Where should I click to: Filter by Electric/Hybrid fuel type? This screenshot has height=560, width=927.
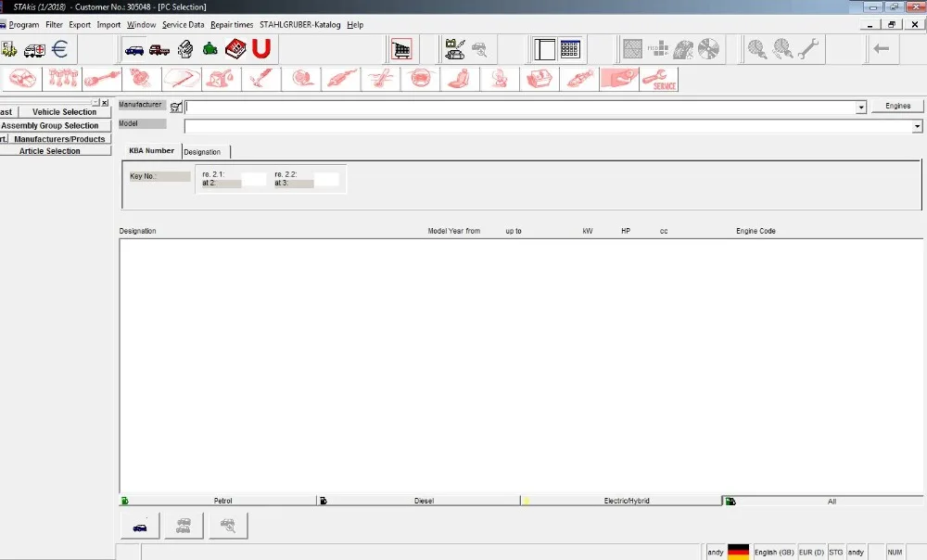[x=621, y=501]
